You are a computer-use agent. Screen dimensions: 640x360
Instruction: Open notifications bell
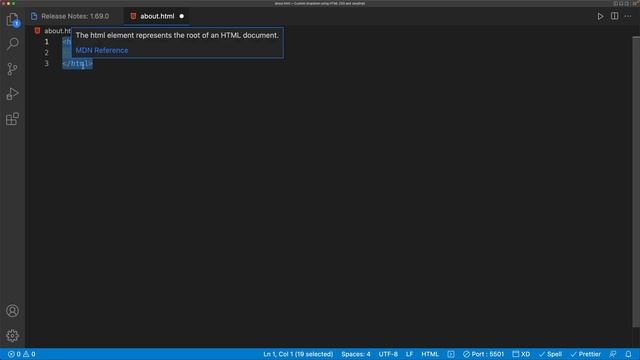[628, 354]
